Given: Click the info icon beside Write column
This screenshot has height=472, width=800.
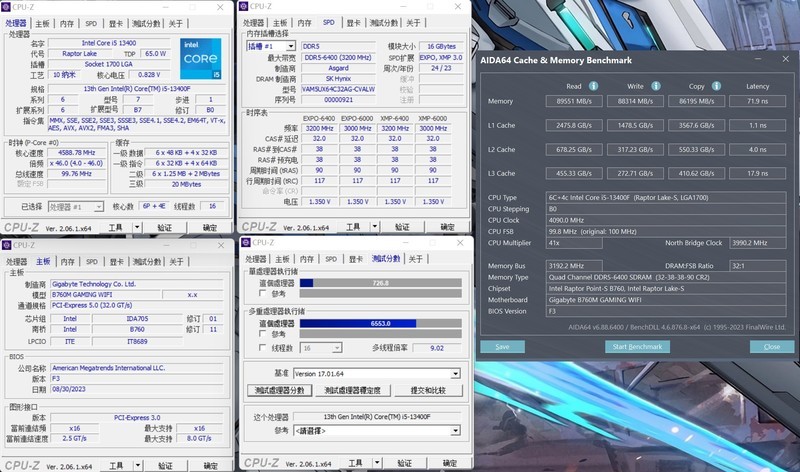Looking at the screenshot, I should (x=656, y=86).
